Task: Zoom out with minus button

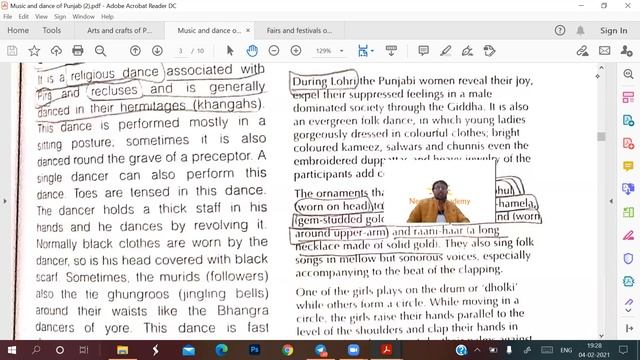Action: 274,51
